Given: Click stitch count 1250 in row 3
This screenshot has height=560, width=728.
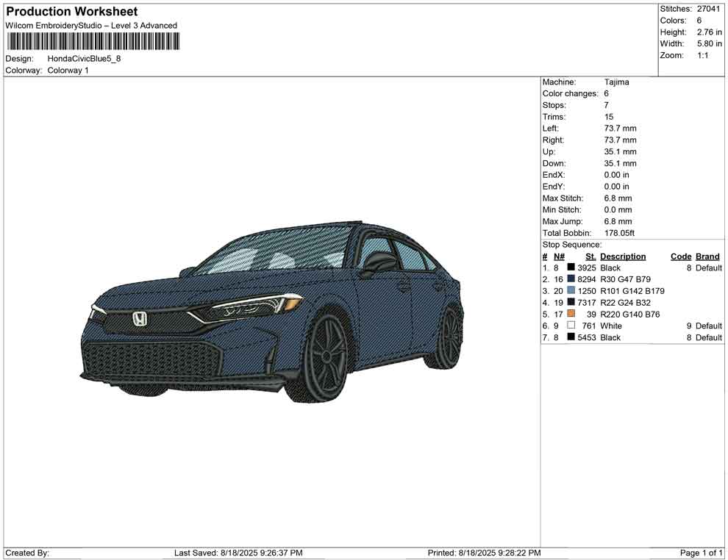Looking at the screenshot, I should 586,291.
